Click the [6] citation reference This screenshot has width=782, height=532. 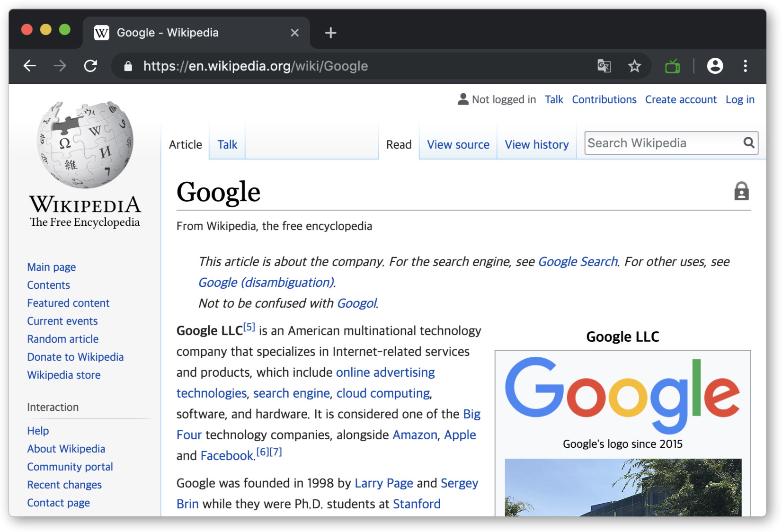tap(263, 452)
